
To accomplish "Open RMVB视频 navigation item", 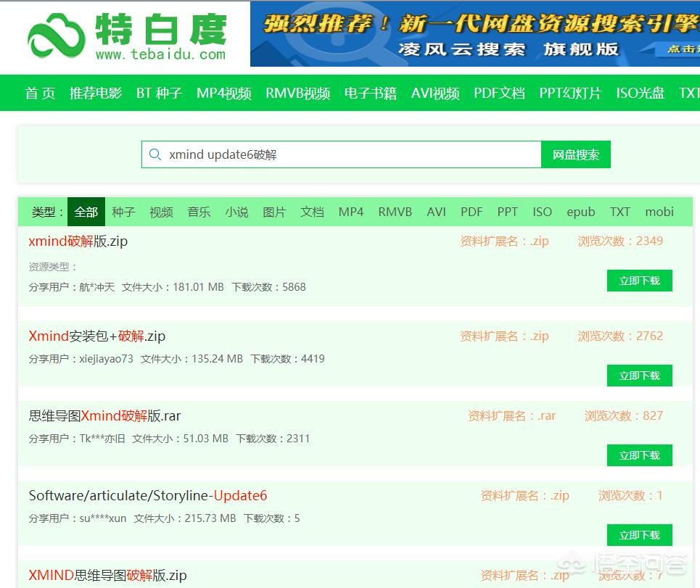I will pyautogui.click(x=297, y=93).
